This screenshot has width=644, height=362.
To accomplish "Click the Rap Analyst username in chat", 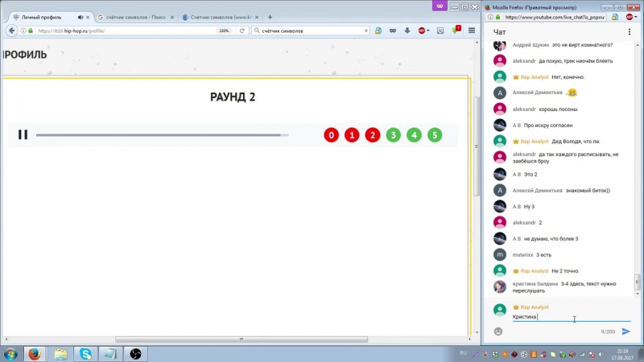I will [534, 307].
